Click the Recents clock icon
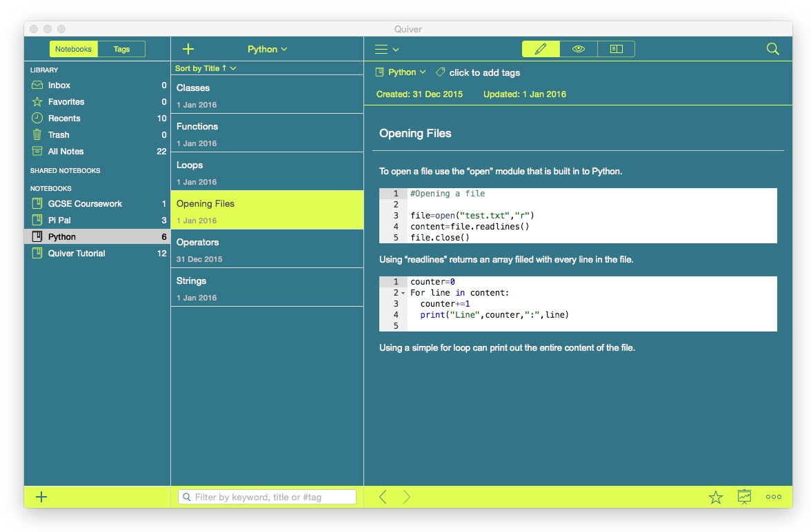 coord(37,119)
